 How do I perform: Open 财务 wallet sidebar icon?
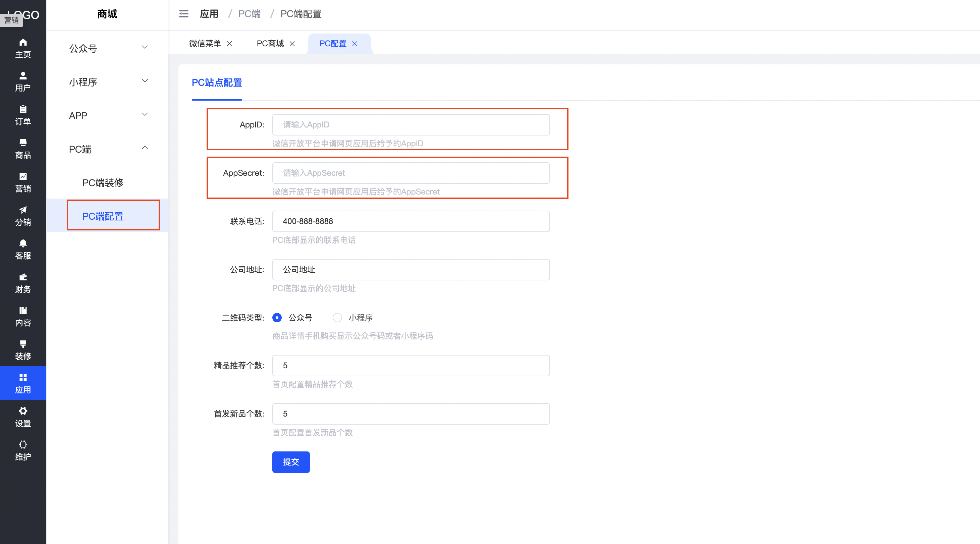pos(23,277)
